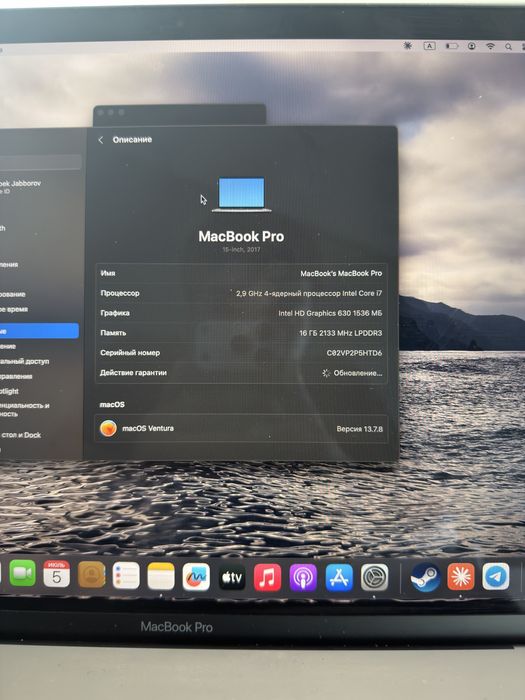Open sidebar item ending in 'стол и Dock'
The height and width of the screenshot is (700, 525).
[x=21, y=435]
